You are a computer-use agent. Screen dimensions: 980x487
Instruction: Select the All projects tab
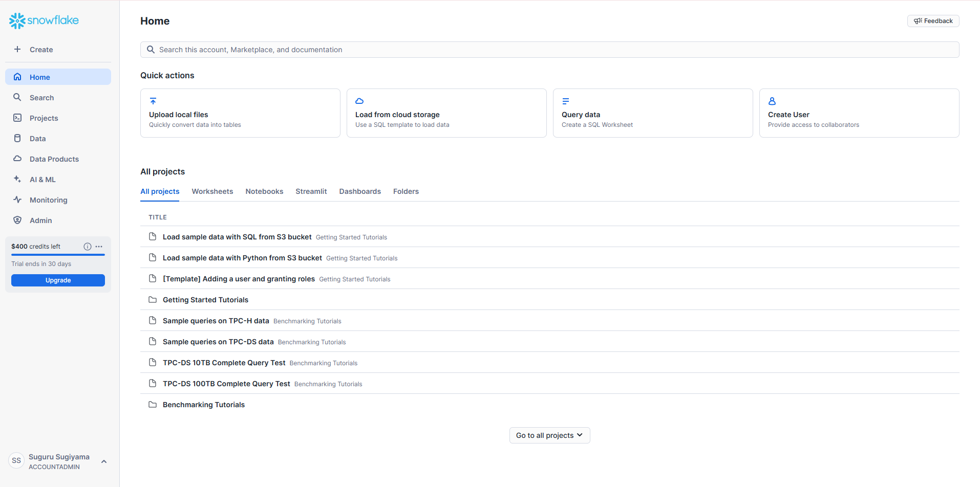pyautogui.click(x=160, y=191)
